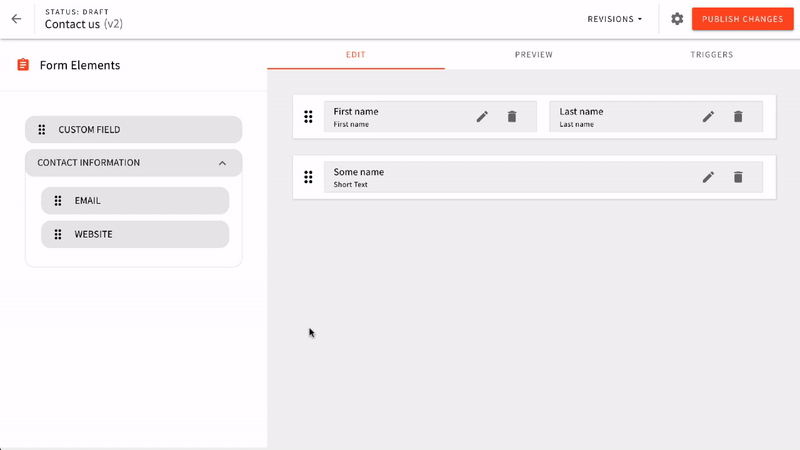This screenshot has height=450, width=800.
Task: Switch to the Preview tab
Action: tap(533, 55)
